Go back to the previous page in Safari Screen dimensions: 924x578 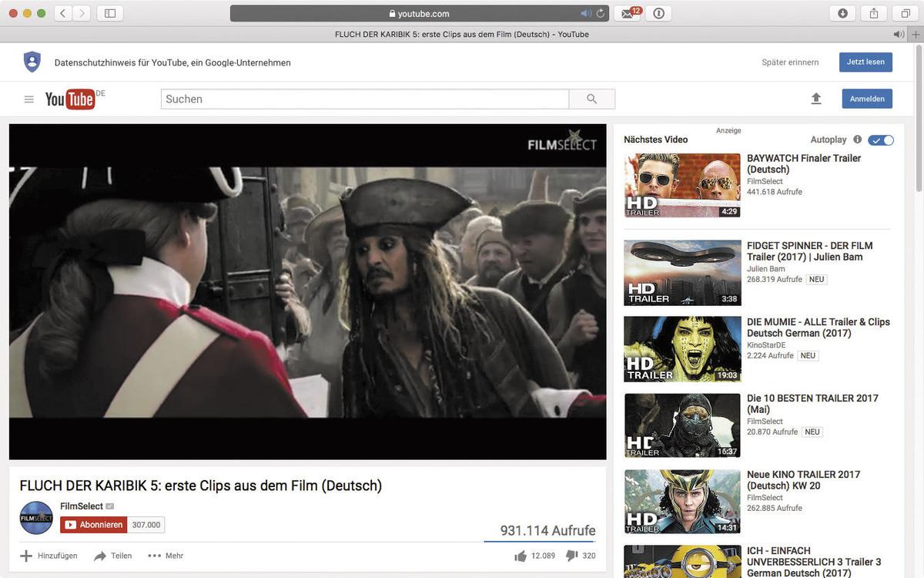63,13
